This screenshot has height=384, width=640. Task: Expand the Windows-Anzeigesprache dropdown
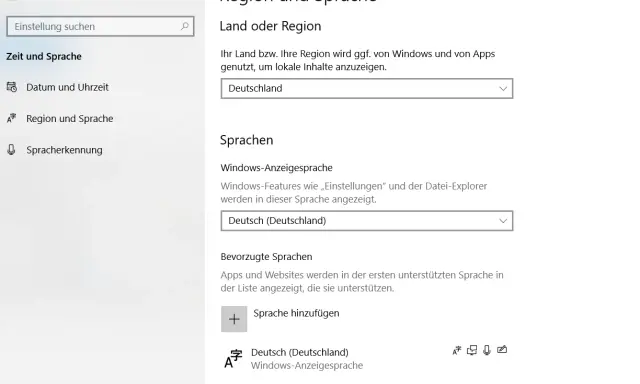point(367,221)
